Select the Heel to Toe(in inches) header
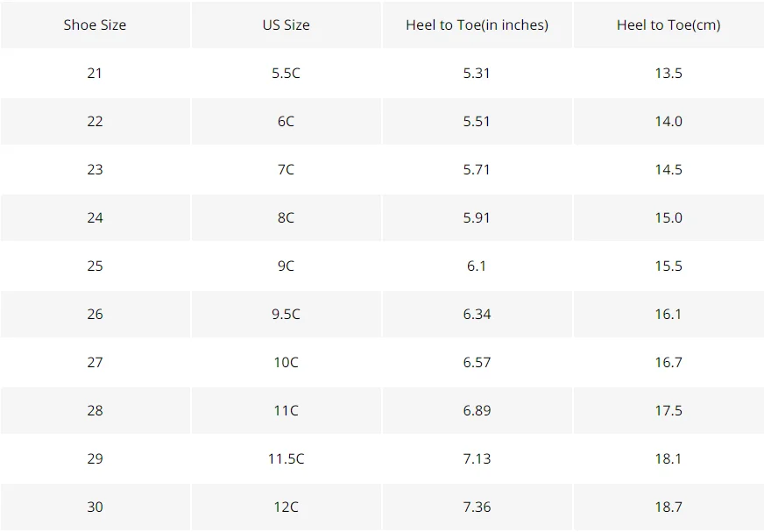This screenshot has width=764, height=532. coord(477,25)
